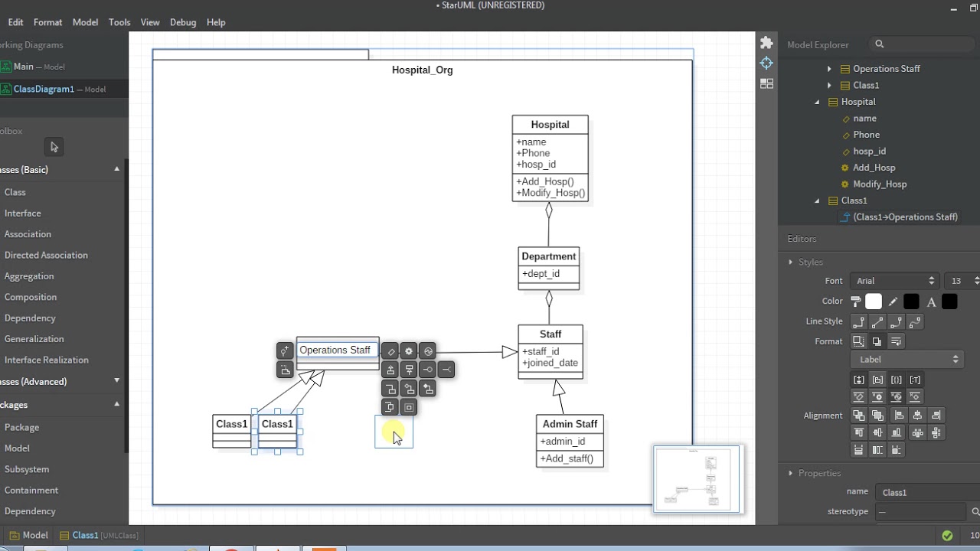Click the white fill color swatch
The width and height of the screenshot is (980, 551).
click(x=874, y=302)
